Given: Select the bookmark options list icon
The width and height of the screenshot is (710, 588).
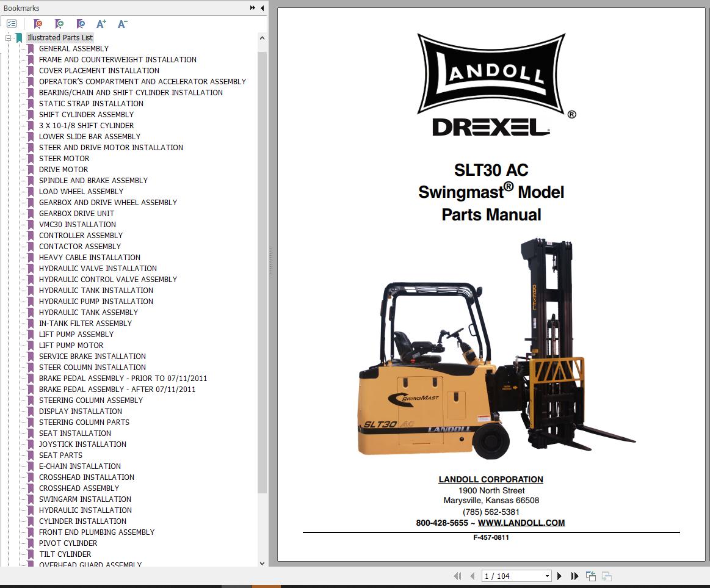Looking at the screenshot, I should (11, 23).
